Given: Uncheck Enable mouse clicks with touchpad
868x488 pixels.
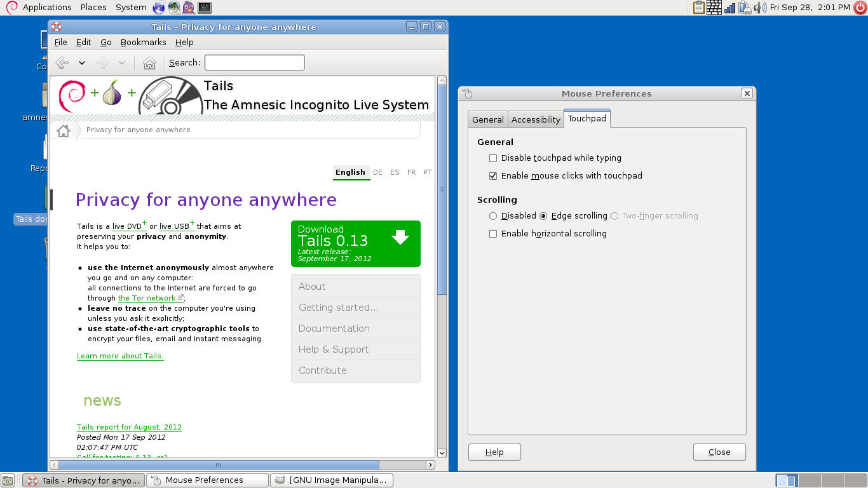Looking at the screenshot, I should 493,176.
